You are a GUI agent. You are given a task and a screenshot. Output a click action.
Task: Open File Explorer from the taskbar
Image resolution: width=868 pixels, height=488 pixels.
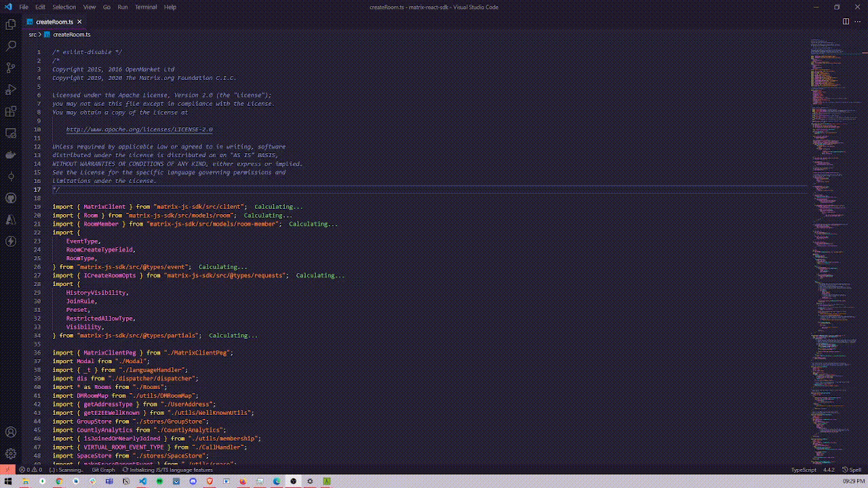coord(25,481)
